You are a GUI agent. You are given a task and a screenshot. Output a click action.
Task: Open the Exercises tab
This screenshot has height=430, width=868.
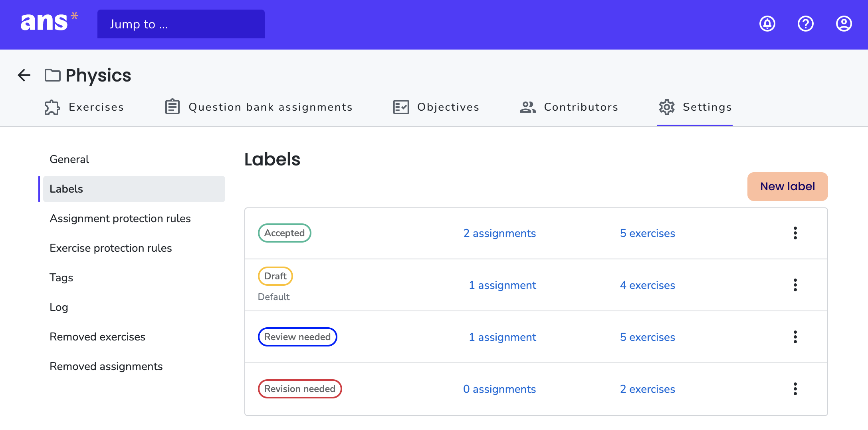pyautogui.click(x=84, y=107)
